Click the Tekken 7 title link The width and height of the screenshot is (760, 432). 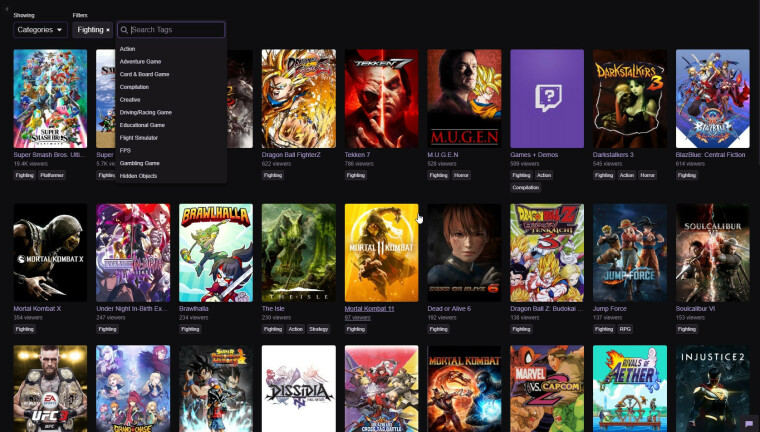pyautogui.click(x=357, y=155)
